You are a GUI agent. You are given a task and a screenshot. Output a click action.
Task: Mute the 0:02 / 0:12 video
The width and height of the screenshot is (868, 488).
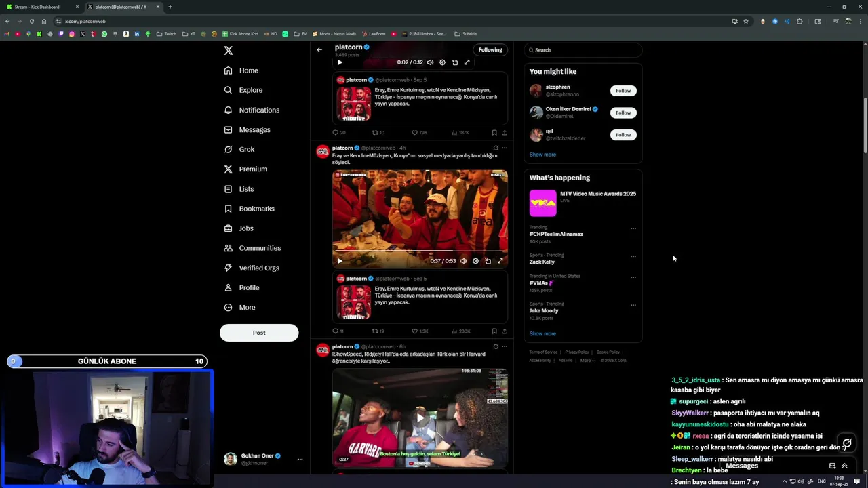coord(430,62)
